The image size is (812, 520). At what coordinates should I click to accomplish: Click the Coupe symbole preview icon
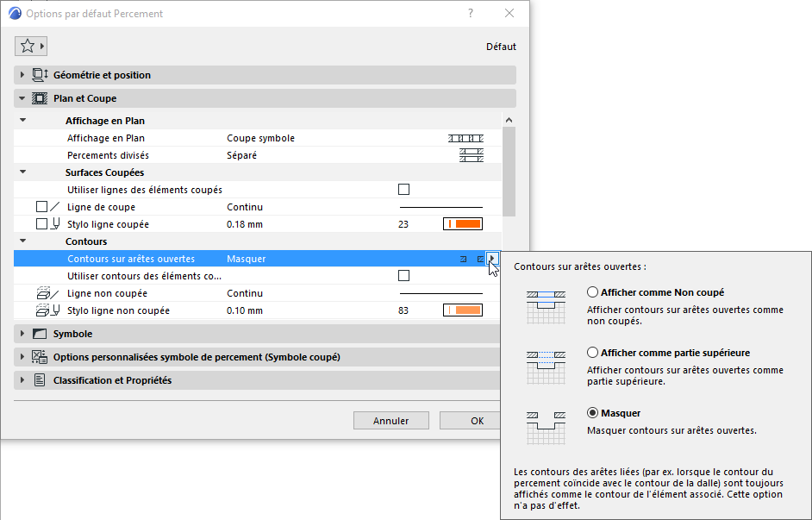[465, 138]
